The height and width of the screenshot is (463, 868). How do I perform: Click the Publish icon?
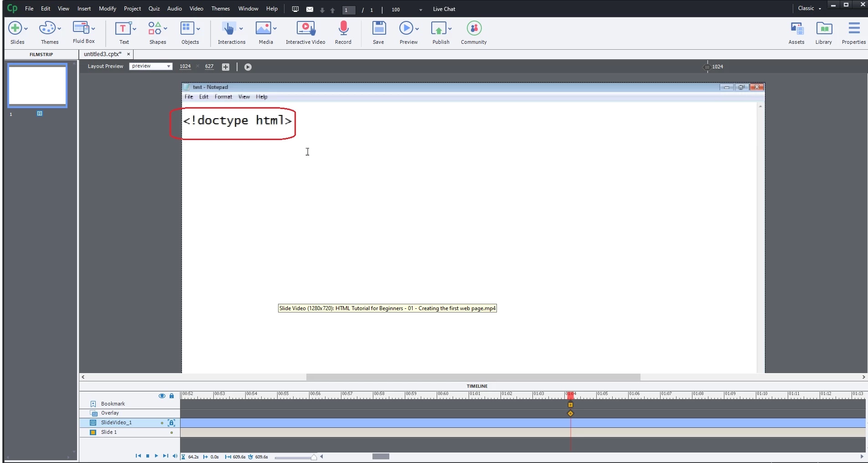[438, 29]
